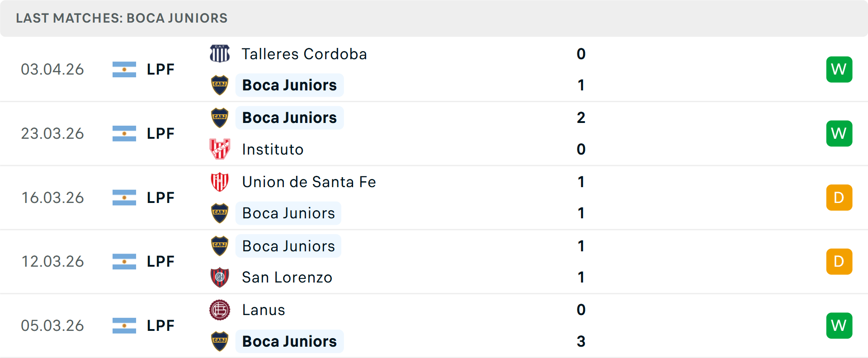868x358 pixels.
Task: Click the Instituto team name
Action: [x=273, y=149]
